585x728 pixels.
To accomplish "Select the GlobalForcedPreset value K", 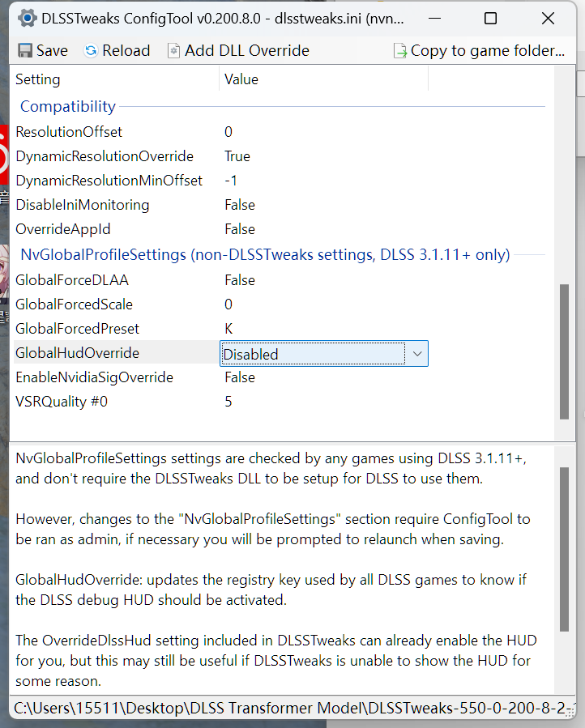I will (229, 329).
